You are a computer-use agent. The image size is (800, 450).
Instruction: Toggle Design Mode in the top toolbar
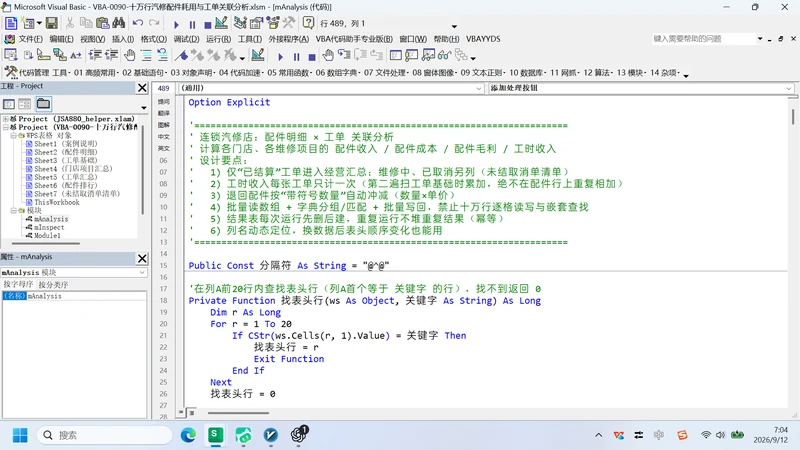click(221, 23)
